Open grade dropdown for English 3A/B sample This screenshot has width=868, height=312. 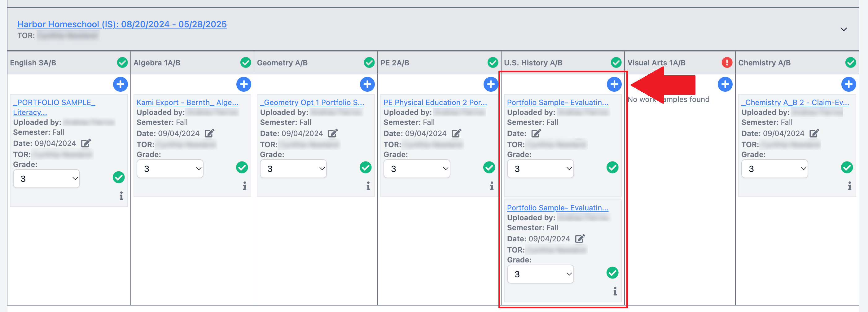(46, 178)
